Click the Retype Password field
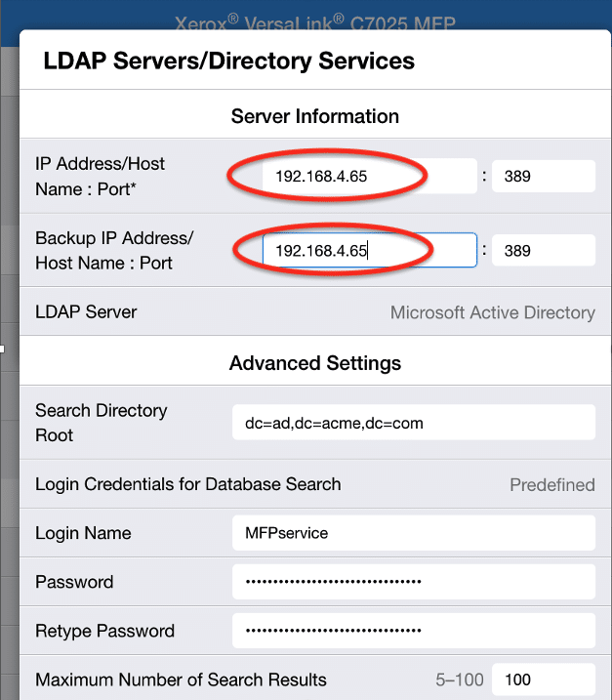This screenshot has width=612, height=700. [x=413, y=631]
